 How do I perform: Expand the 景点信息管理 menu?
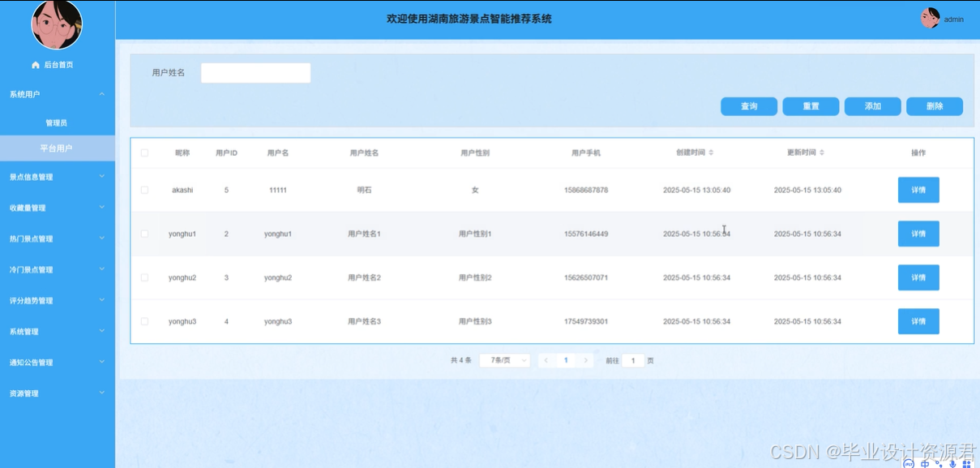pos(58,177)
